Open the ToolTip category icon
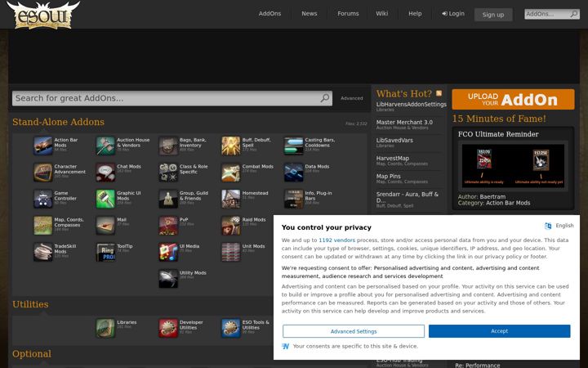 [105, 253]
